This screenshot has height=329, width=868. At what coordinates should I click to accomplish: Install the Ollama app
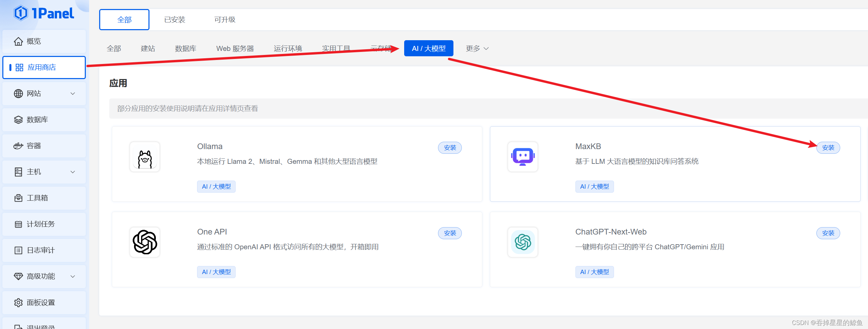(x=450, y=148)
